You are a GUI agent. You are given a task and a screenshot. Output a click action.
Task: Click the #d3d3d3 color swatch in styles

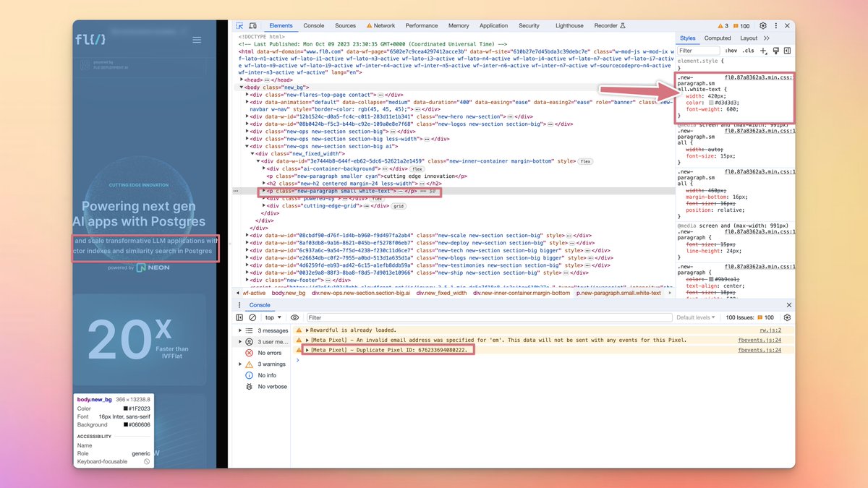[711, 101]
